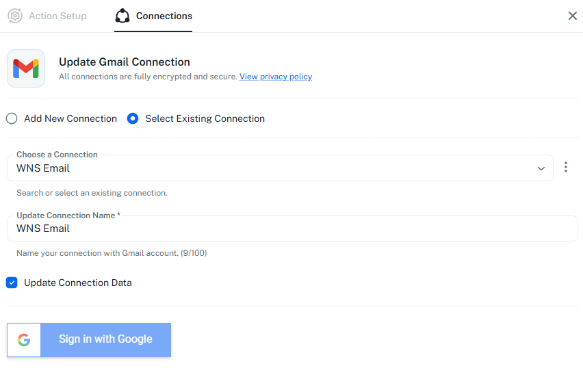Click the Action Setup gear icon
Screen dimensions: 583x392
click(15, 16)
